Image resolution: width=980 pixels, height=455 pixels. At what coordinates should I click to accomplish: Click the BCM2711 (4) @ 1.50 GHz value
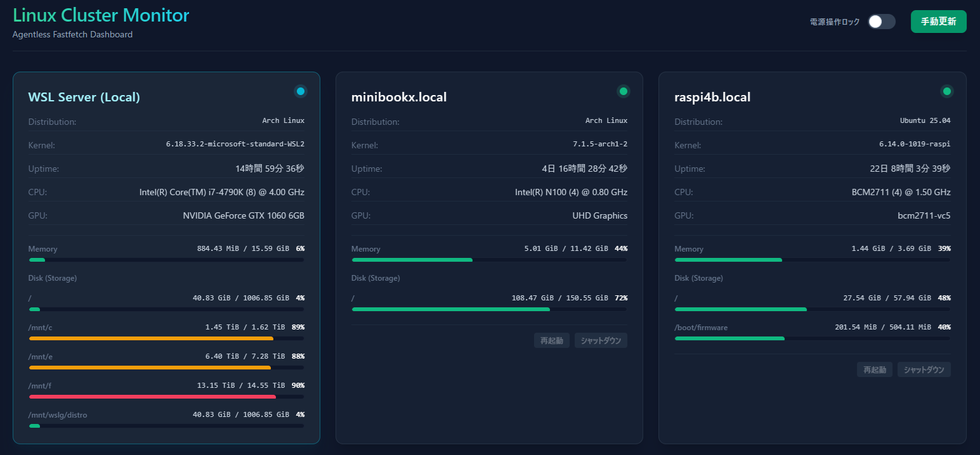[901, 192]
